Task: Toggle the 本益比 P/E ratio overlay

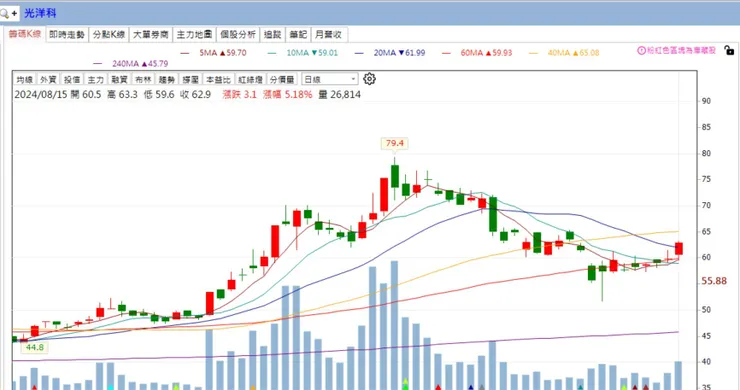Action: click(x=219, y=79)
